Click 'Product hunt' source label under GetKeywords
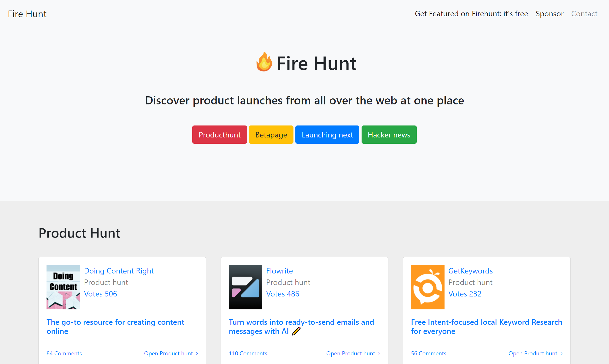The image size is (609, 364). pos(470,282)
